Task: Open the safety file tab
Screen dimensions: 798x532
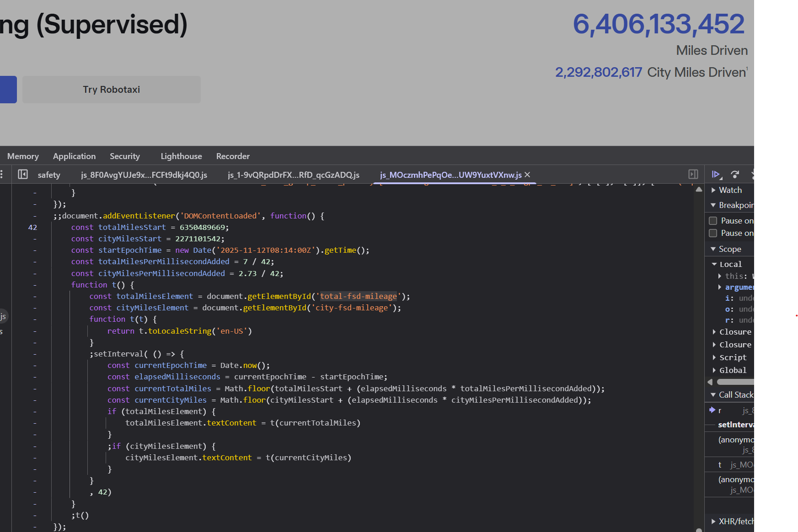Action: 49,175
